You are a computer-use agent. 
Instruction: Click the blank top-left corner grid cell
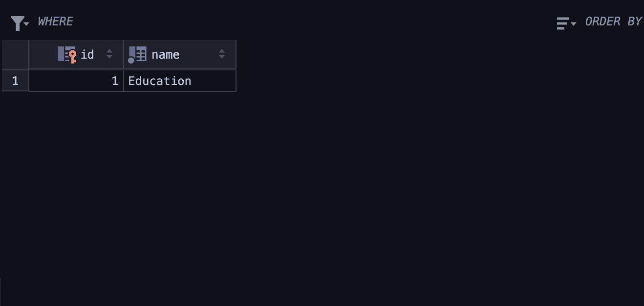pos(15,54)
